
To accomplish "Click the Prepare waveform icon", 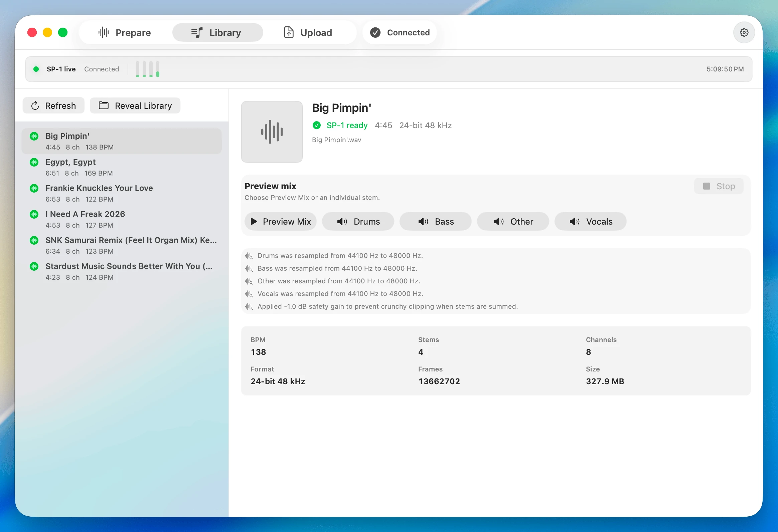I will pos(104,32).
